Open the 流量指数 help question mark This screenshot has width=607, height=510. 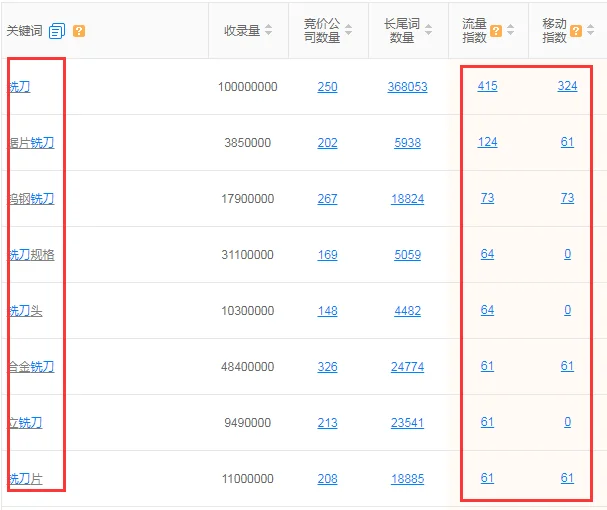pos(496,30)
